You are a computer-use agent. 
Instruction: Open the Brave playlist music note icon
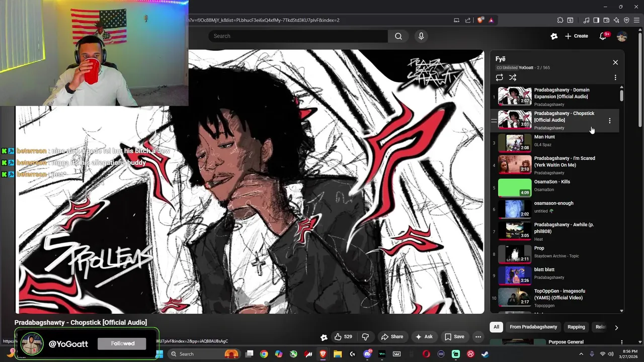(586, 20)
